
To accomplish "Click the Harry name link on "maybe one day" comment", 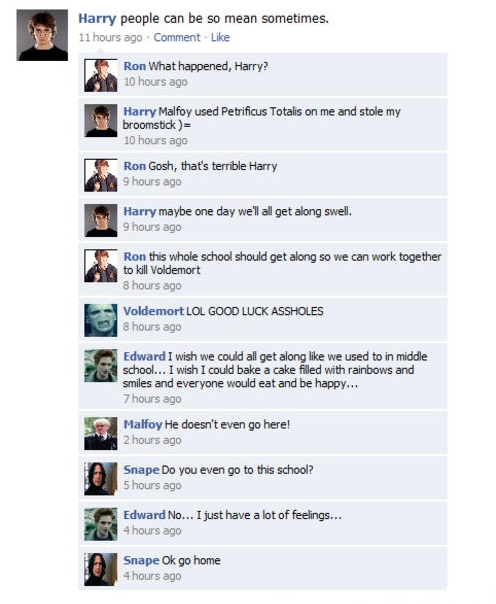I will 139,211.
